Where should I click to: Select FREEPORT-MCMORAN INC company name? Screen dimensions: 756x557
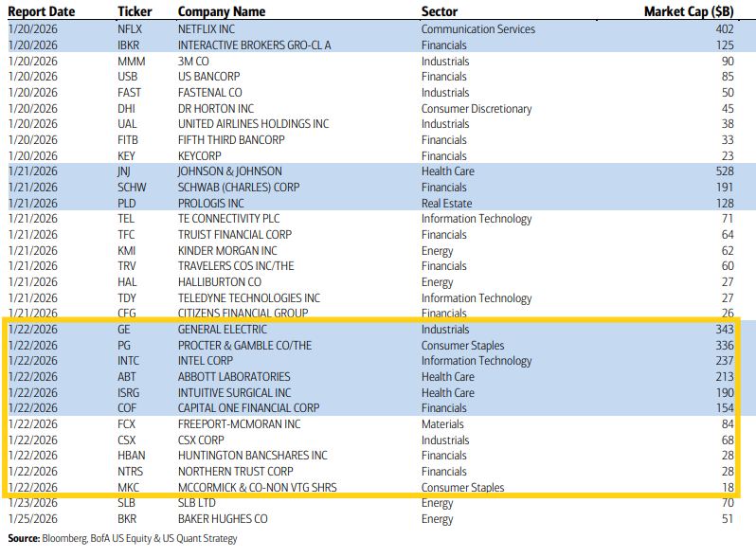[x=239, y=424]
